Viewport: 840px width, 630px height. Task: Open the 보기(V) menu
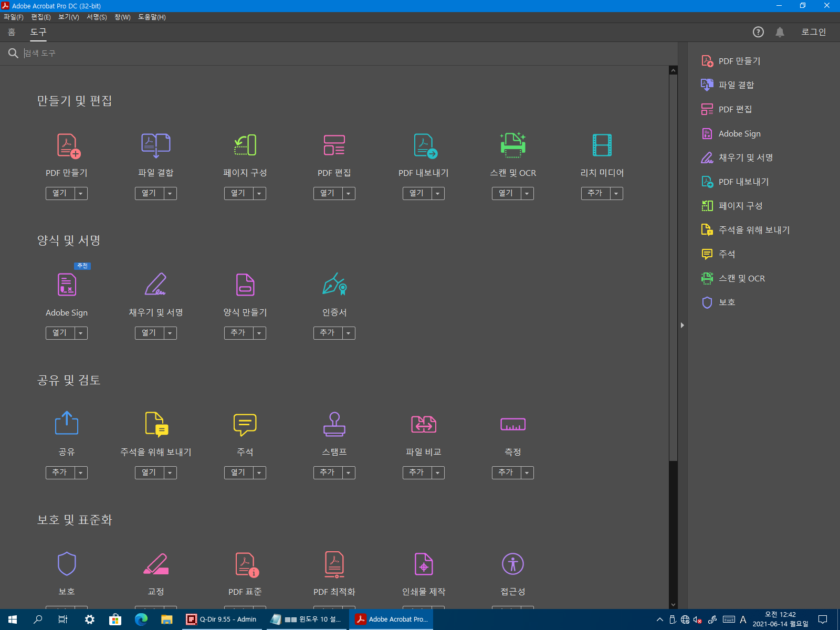click(x=69, y=17)
